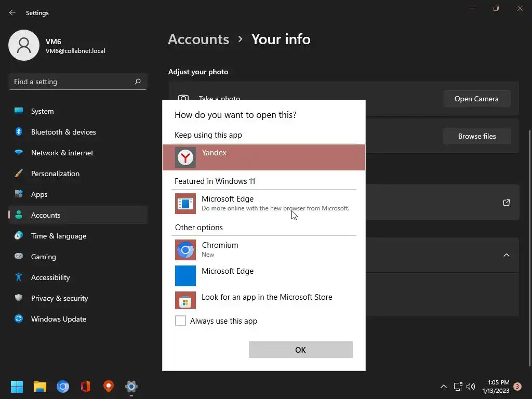Screen dimensions: 532x399
Task: Navigate to Accounts breadcrumb link
Action: tap(198, 39)
